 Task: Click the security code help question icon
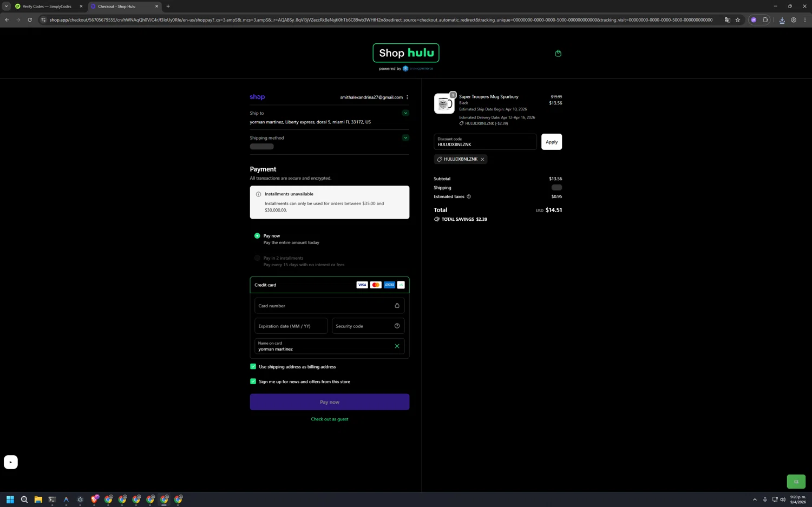pos(397,326)
